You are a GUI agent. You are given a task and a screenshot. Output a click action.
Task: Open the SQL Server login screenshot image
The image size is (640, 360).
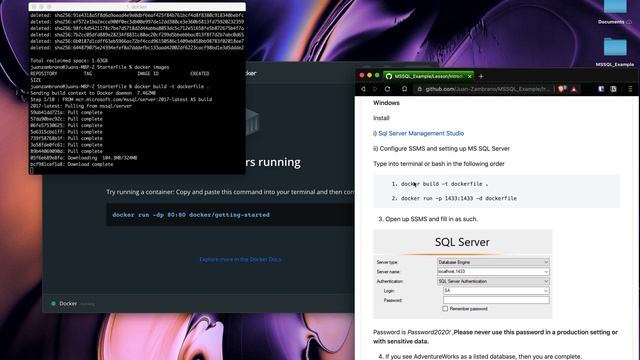point(462,274)
